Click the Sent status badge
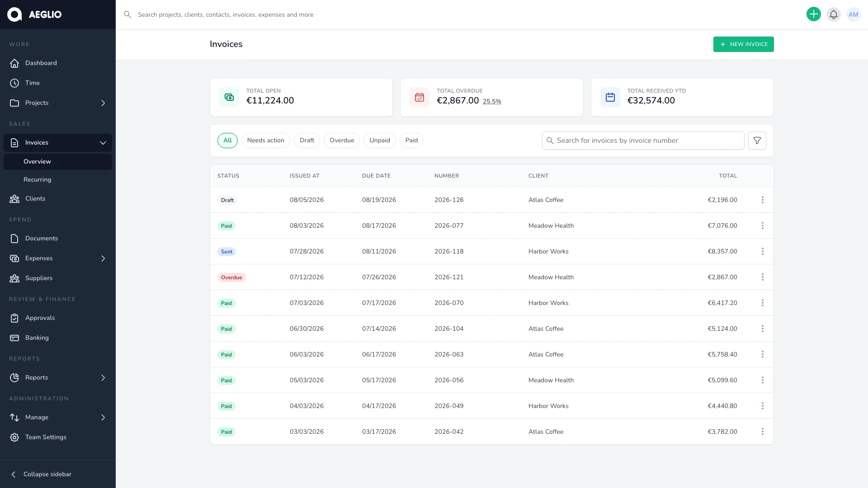Screen dimensions: 868x488 [x=226, y=252]
